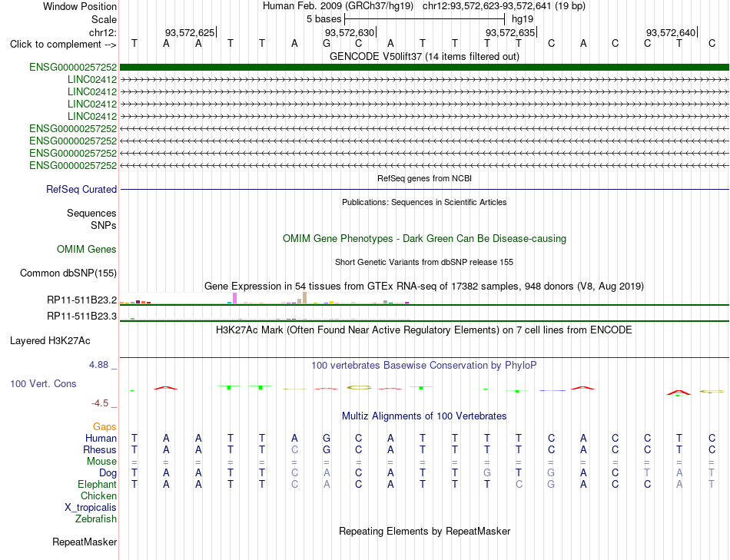Image resolution: width=730 pixels, height=560 pixels.
Task: Click the "RepeatMasker" track label
Action: (85, 542)
